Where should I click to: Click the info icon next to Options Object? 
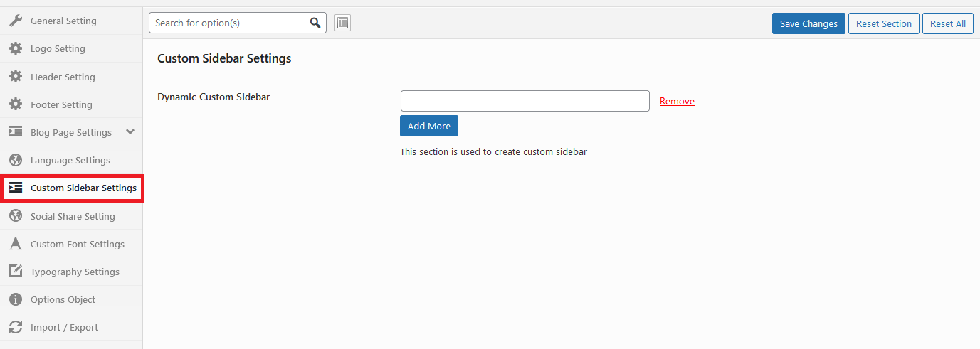(15, 299)
